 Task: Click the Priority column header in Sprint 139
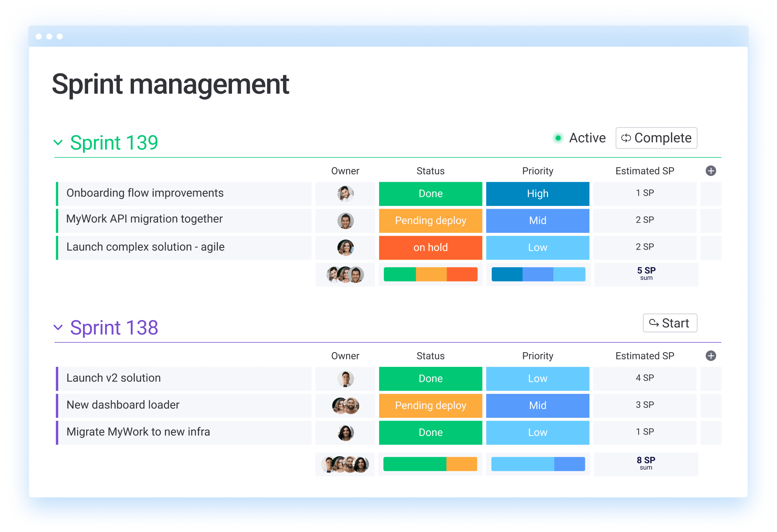point(537,171)
